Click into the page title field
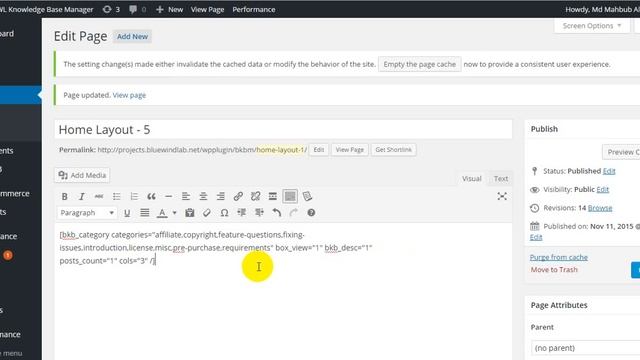Image resolution: width=640 pixels, height=360 pixels. pos(283,129)
